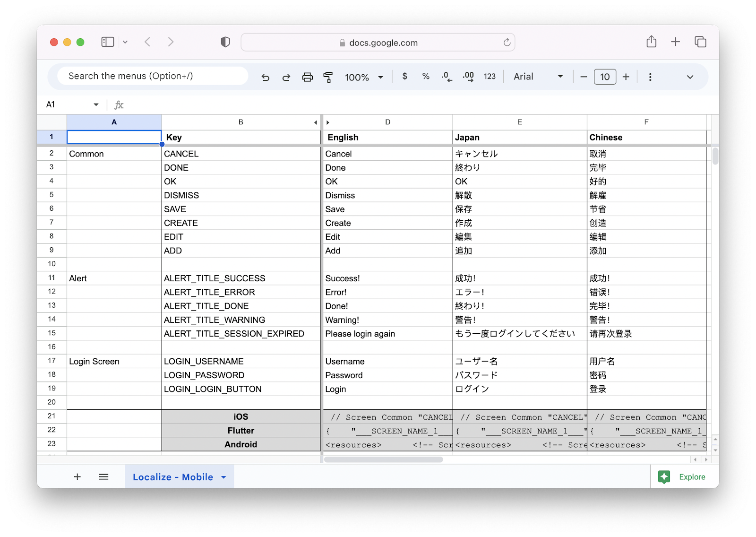
Task: Add a new sheet with the plus icon
Action: (x=77, y=476)
